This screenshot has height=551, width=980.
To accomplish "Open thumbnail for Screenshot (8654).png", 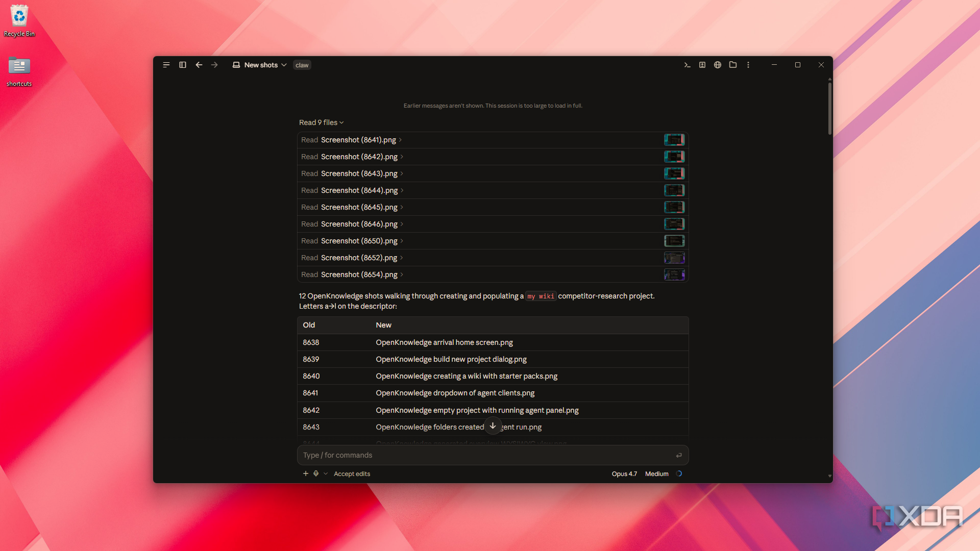I will click(674, 274).
